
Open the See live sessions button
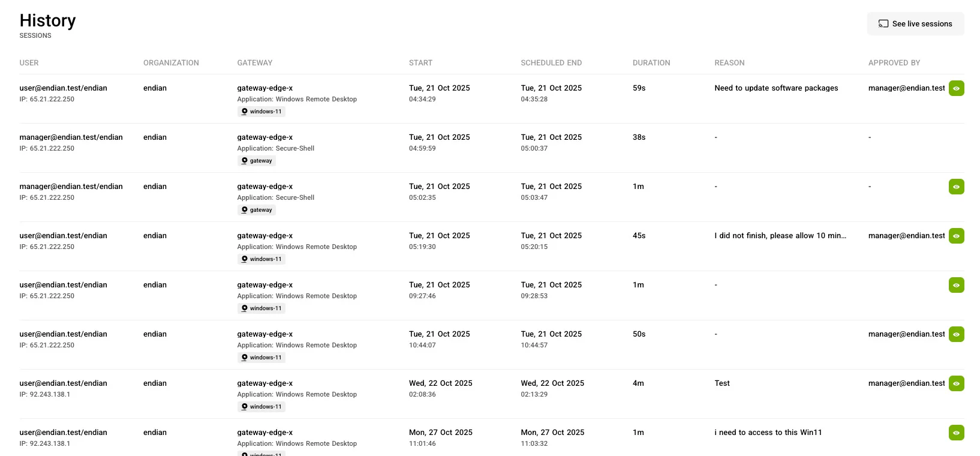point(915,24)
